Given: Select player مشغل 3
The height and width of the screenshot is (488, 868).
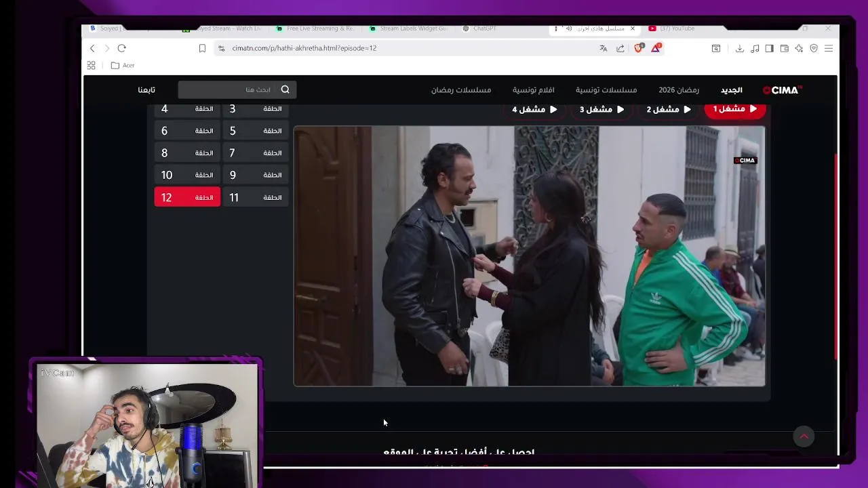Looking at the screenshot, I should 602,109.
